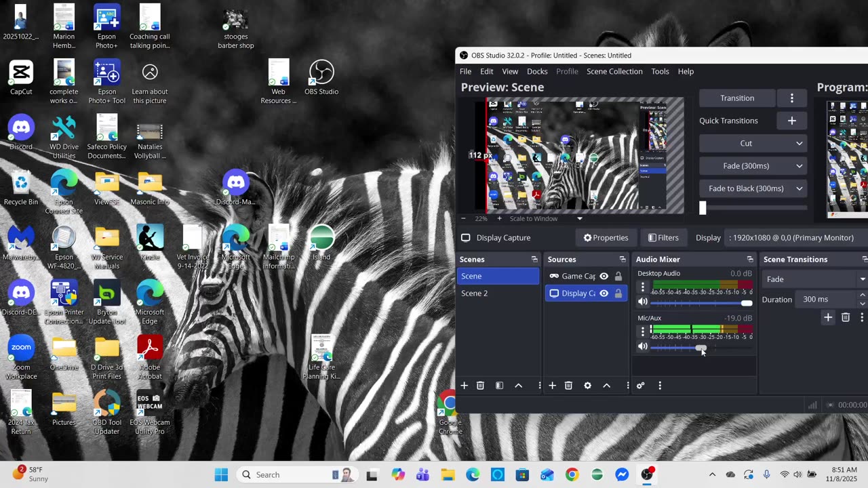868x488 pixels.
Task: Open the Tools menu
Action: tap(660, 71)
